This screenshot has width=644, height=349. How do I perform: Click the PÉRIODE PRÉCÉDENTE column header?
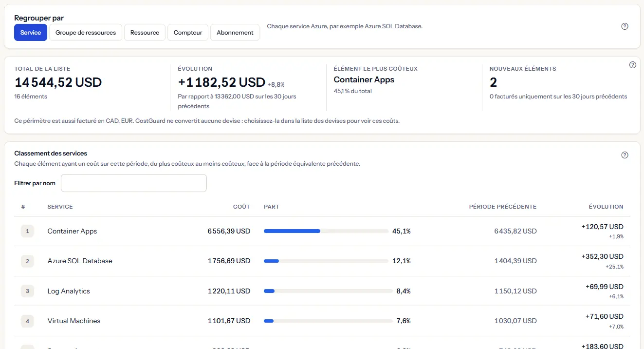503,207
